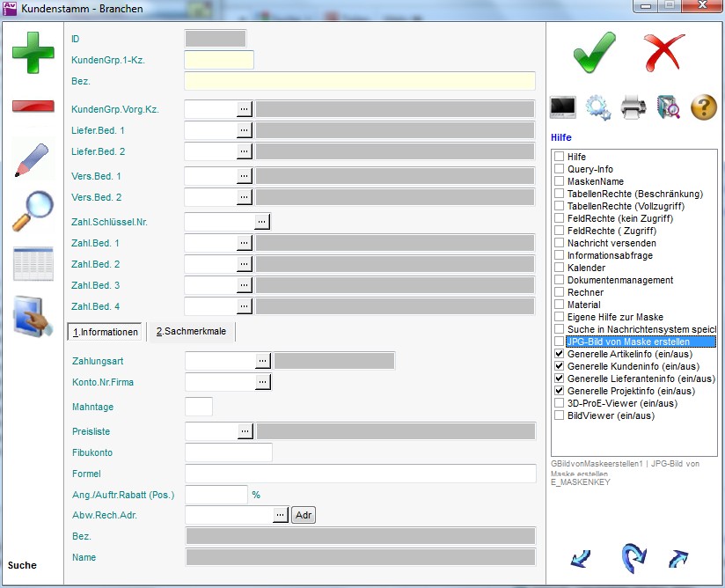
Task: Open the Preisliste lookup button
Action: [245, 431]
